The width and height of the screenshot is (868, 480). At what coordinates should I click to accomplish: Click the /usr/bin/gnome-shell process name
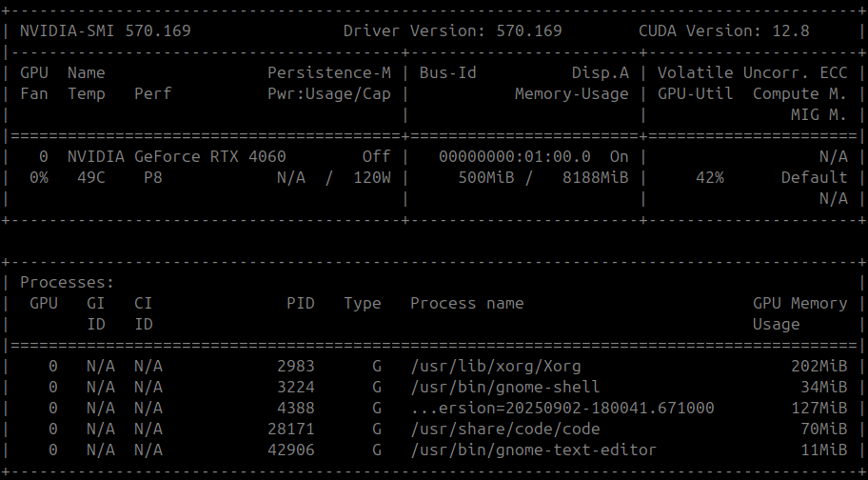(x=504, y=387)
